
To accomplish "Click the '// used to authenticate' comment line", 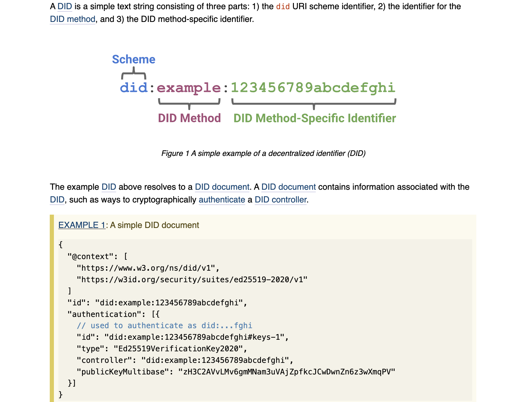I will coord(164,326).
